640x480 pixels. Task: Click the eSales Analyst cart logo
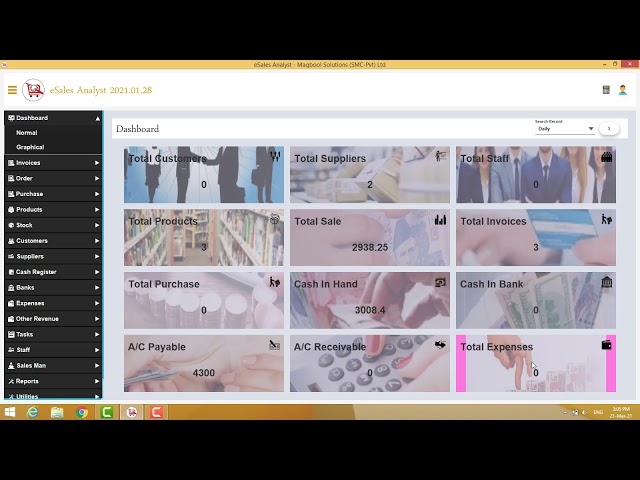[x=33, y=90]
